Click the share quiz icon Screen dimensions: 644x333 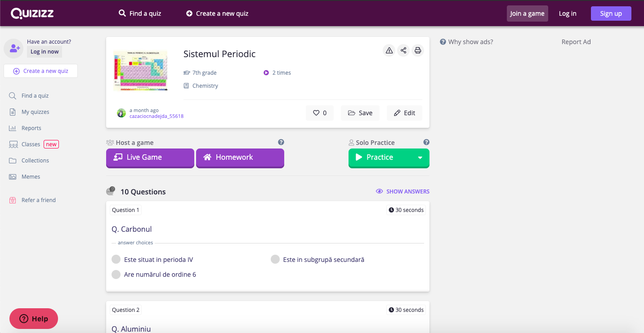[403, 50]
